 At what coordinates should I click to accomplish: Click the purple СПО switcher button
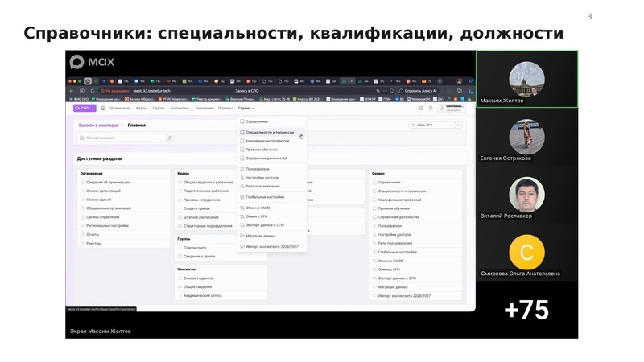point(85,108)
